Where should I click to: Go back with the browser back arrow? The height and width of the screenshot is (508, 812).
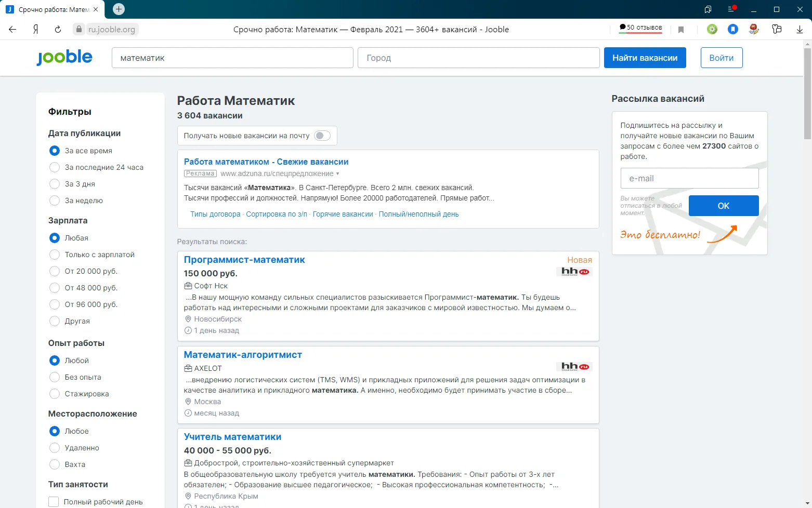12,30
